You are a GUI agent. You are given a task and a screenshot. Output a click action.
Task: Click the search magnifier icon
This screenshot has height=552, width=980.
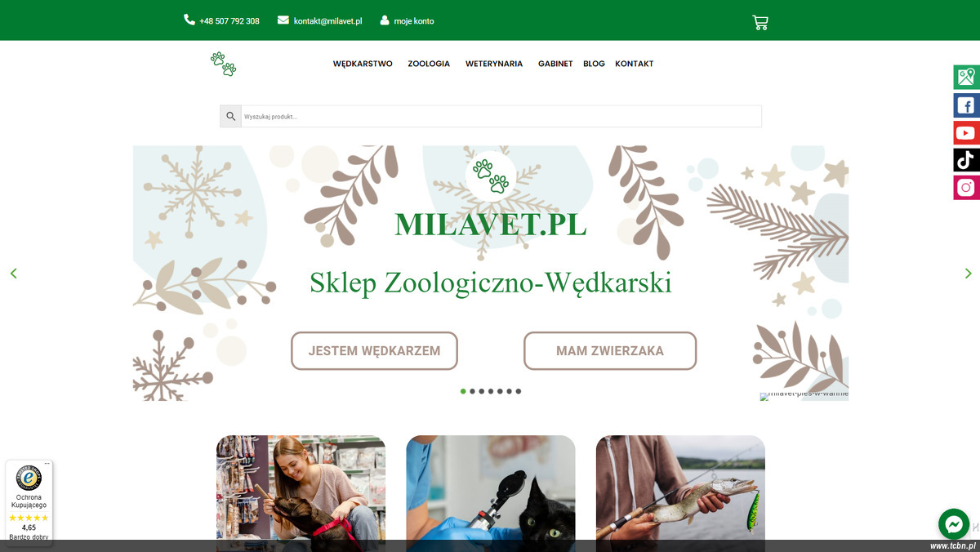230,116
